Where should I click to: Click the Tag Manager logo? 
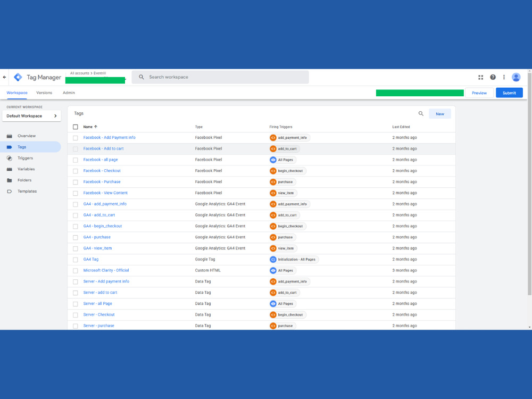tap(18, 77)
